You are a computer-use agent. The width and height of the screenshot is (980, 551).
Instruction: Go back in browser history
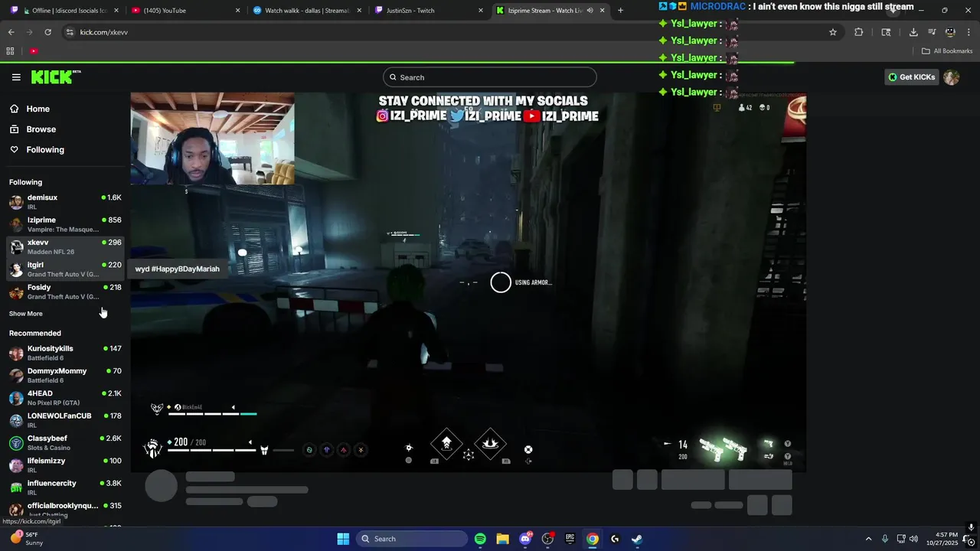(x=11, y=32)
